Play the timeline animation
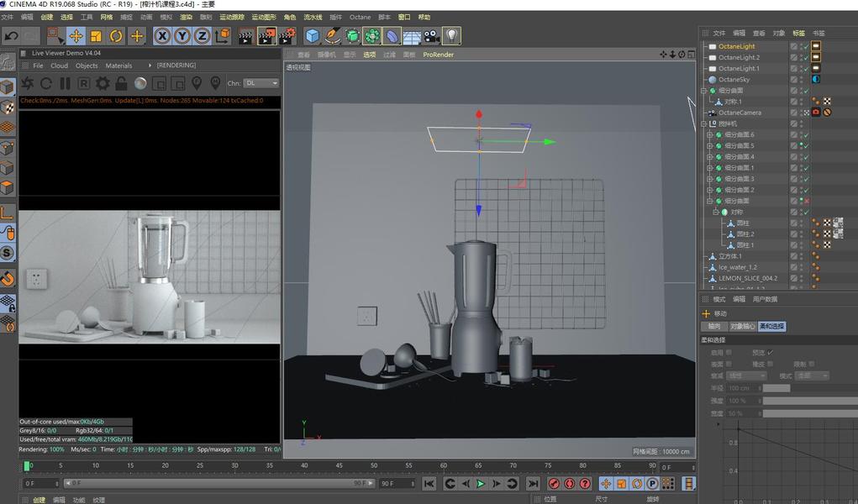This screenshot has width=858, height=504. (x=481, y=484)
